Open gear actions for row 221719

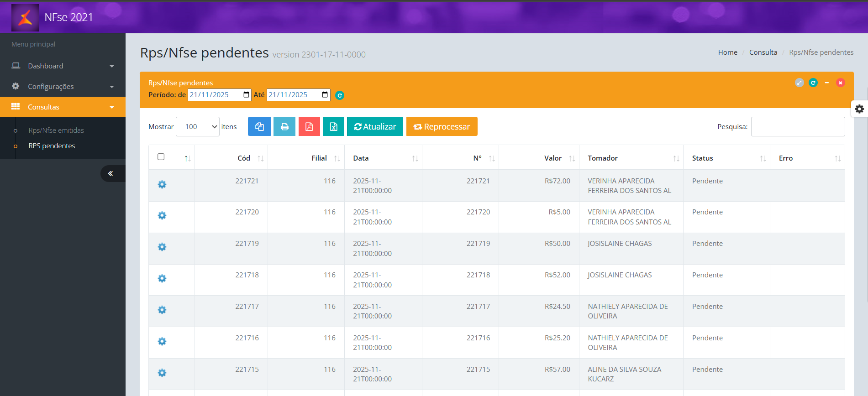tap(162, 247)
